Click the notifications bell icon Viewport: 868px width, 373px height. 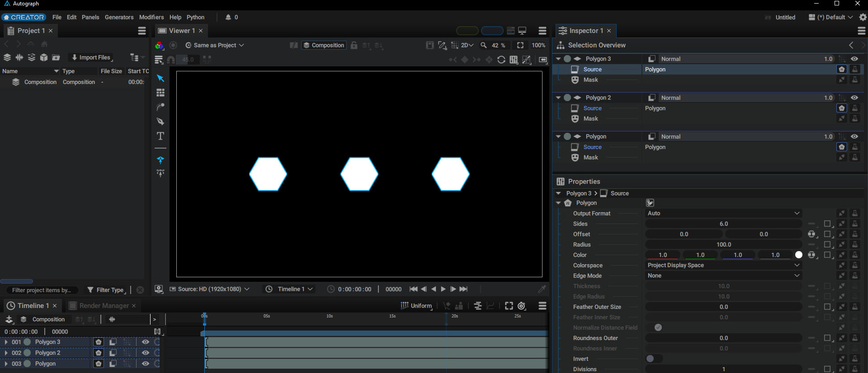tap(228, 17)
